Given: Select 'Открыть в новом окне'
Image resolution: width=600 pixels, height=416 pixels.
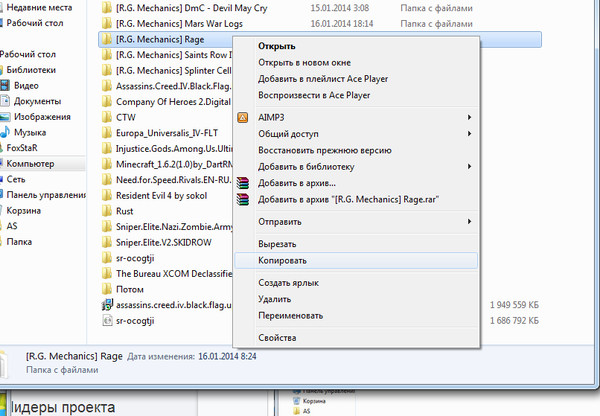Looking at the screenshot, I should coord(304,62).
